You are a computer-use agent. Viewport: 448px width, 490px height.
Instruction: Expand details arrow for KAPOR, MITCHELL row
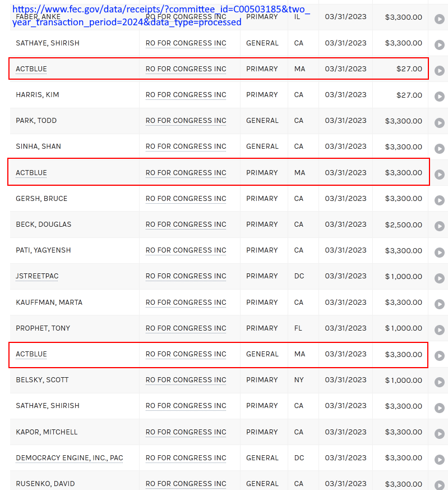[439, 434]
